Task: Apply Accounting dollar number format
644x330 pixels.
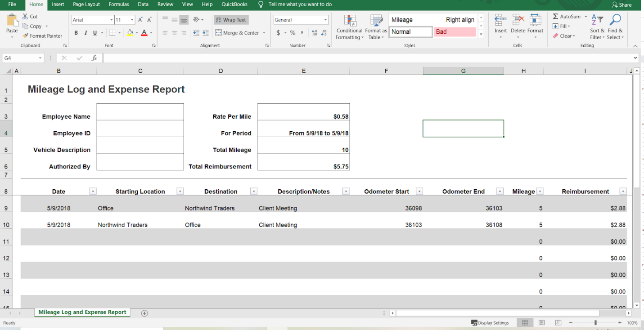Action: coord(279,33)
